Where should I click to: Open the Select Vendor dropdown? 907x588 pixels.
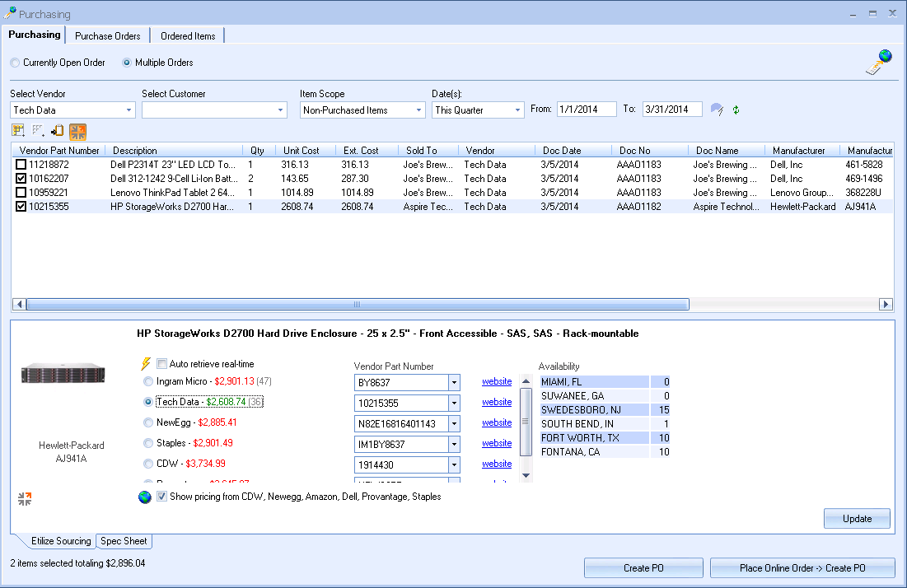129,110
